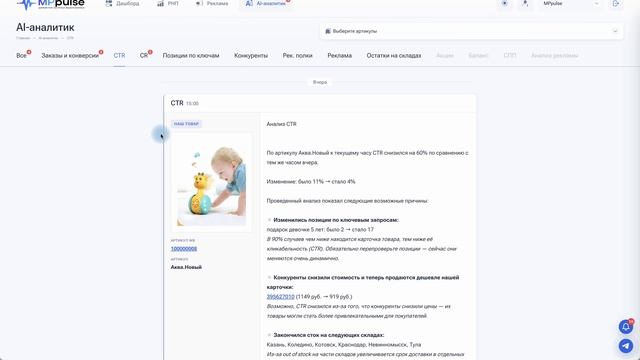Open the Выберите артикулы selector
This screenshot has width=640, height=360.
click(471, 31)
